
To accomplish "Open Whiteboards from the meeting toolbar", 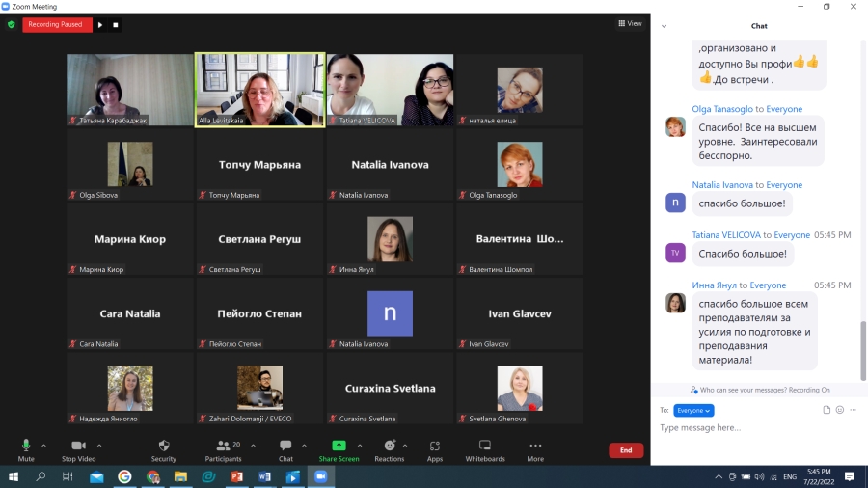I will point(485,446).
